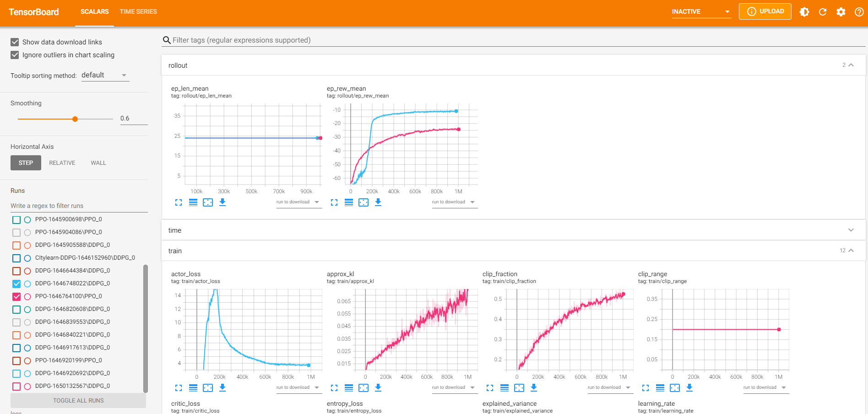Viewport: 868px width, 414px height.
Task: Click the Smoothing slider handle
Action: pyautogui.click(x=75, y=119)
